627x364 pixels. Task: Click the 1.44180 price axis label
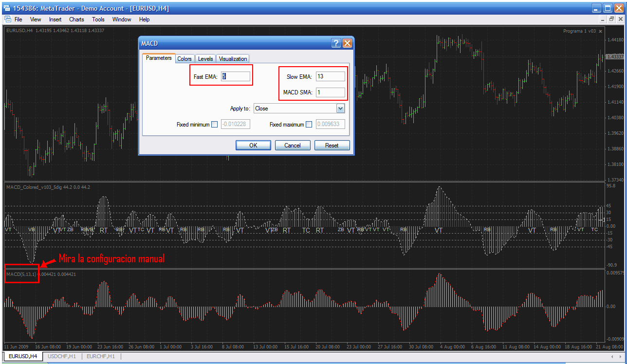[x=615, y=40]
